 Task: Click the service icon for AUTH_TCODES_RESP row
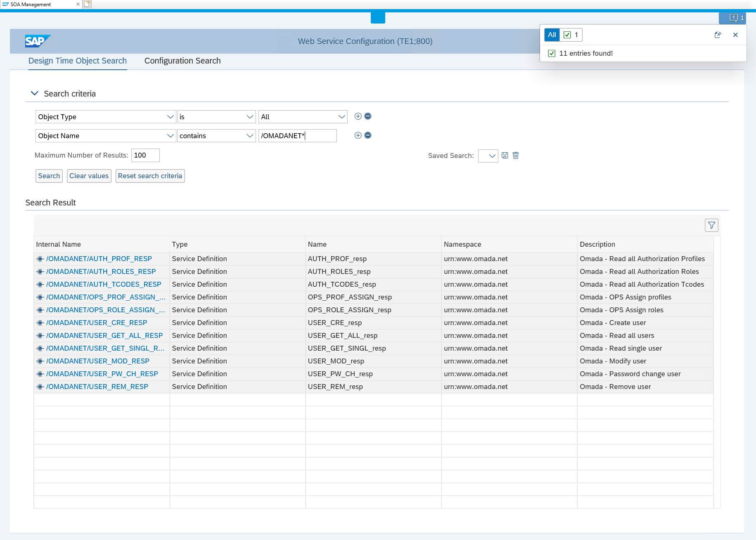40,285
